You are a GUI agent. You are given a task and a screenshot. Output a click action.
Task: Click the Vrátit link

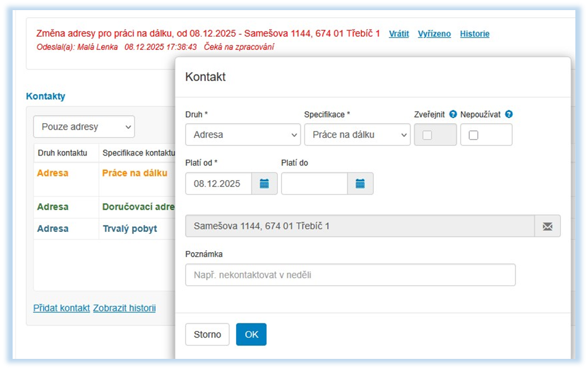[399, 34]
